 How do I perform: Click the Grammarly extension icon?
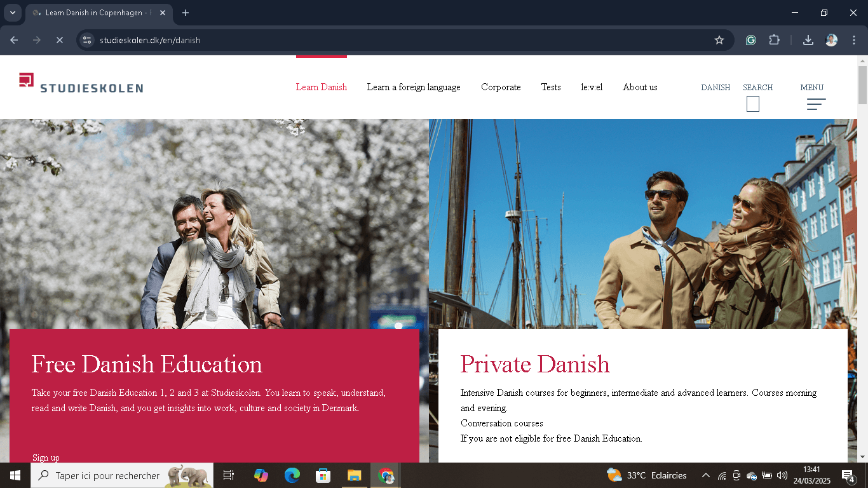click(x=750, y=39)
